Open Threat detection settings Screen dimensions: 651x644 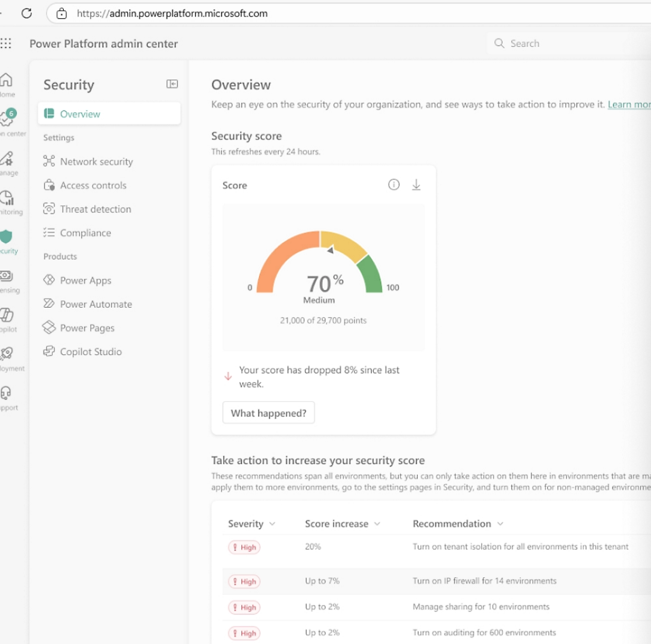click(96, 209)
